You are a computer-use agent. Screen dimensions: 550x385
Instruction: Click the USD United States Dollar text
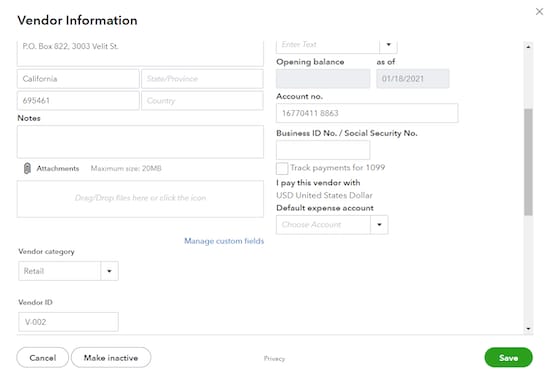point(324,195)
